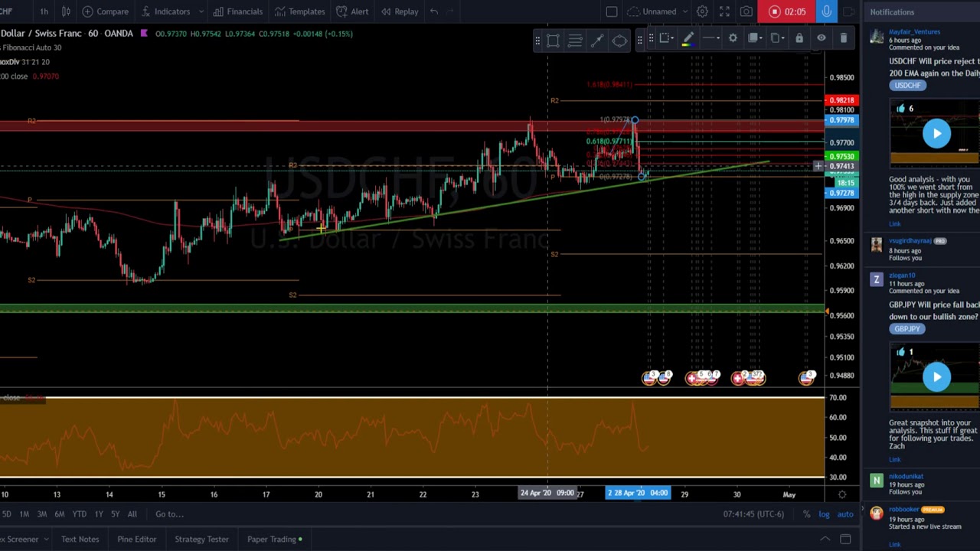Open the clone or copy drawing dropdown
980x551 pixels.
[777, 38]
